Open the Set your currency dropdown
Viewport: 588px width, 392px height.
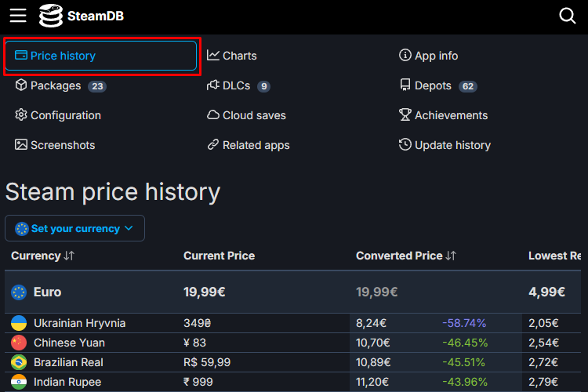point(74,228)
